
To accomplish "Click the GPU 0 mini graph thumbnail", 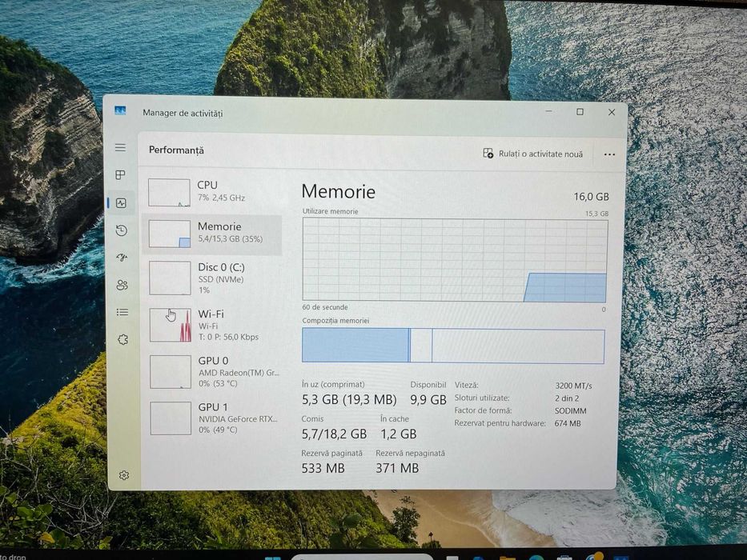I will click(171, 372).
